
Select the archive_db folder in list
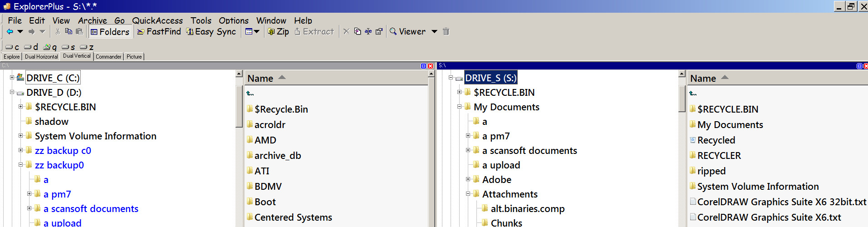277,155
